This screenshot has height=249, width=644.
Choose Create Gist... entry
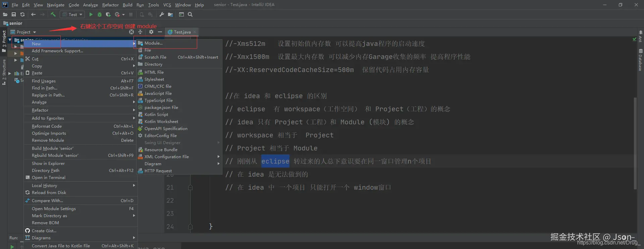click(80, 231)
